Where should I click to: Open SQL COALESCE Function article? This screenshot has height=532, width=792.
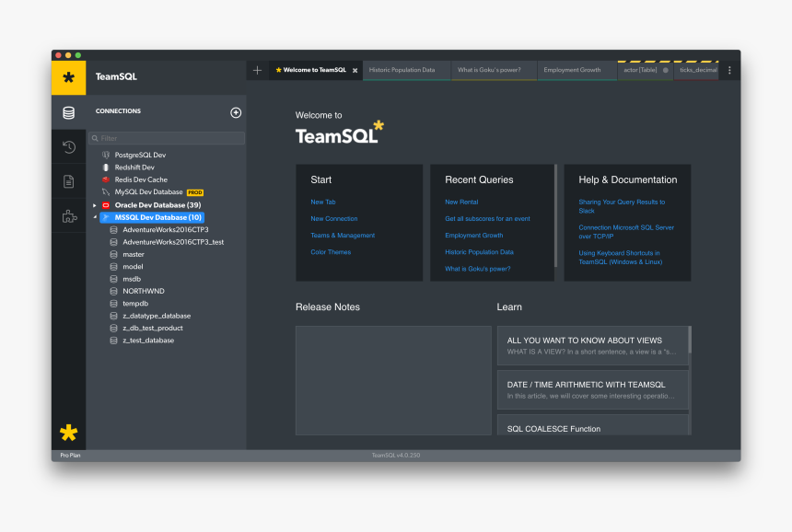(x=592, y=425)
